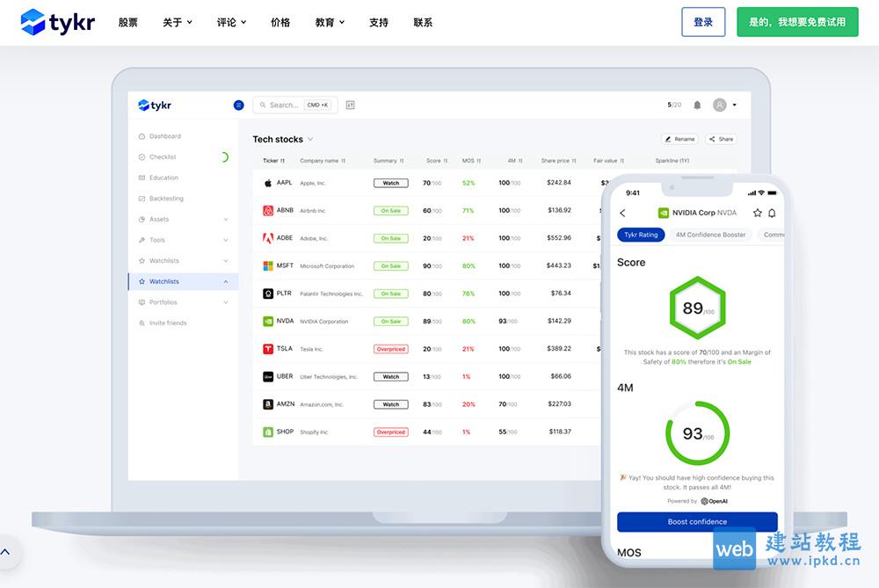
Task: Select the Backtesting sidebar icon
Action: 141,198
